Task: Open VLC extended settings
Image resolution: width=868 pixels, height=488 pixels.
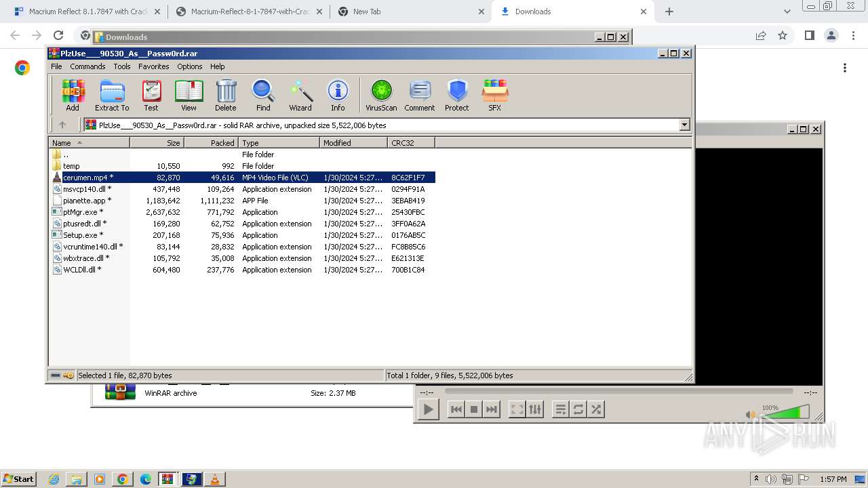Action: point(535,409)
